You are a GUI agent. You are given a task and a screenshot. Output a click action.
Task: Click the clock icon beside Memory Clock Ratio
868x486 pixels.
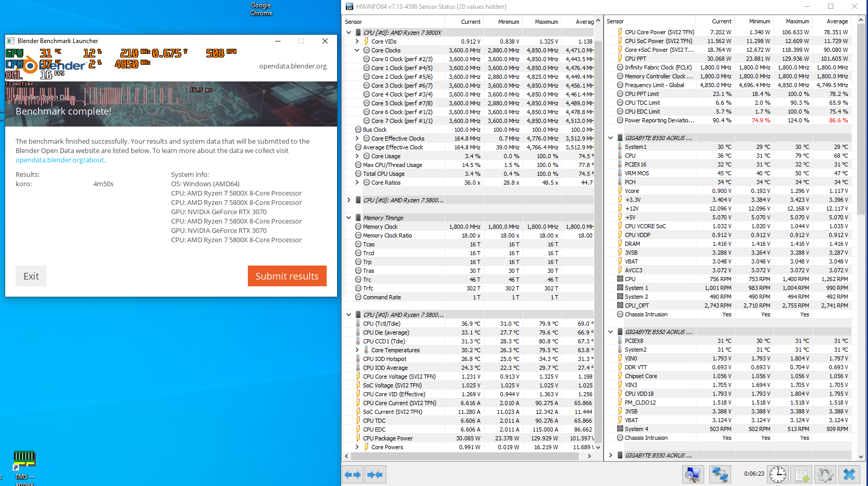coord(358,235)
